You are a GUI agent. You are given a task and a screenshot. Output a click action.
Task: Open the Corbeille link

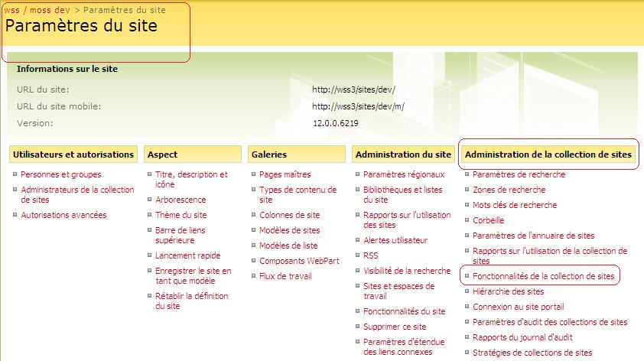(488, 220)
